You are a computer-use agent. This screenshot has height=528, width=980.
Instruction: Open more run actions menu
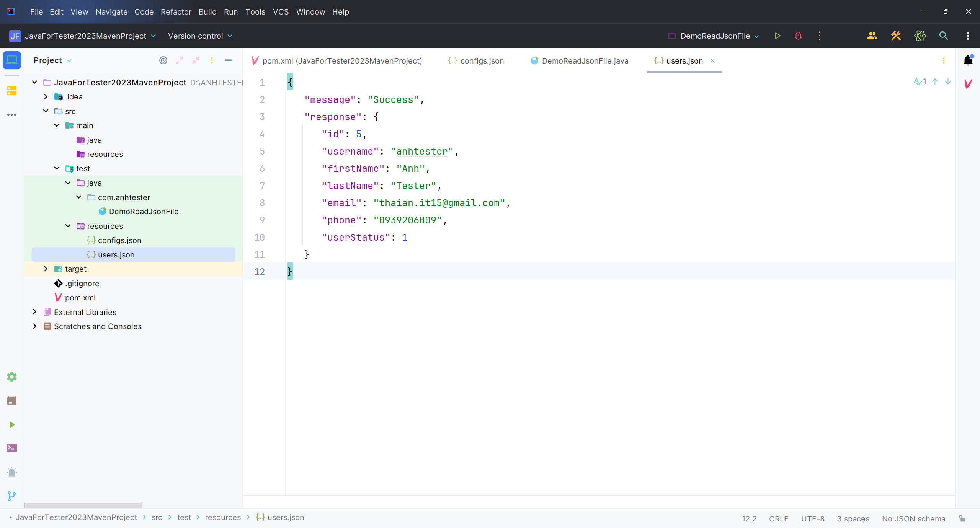(819, 36)
